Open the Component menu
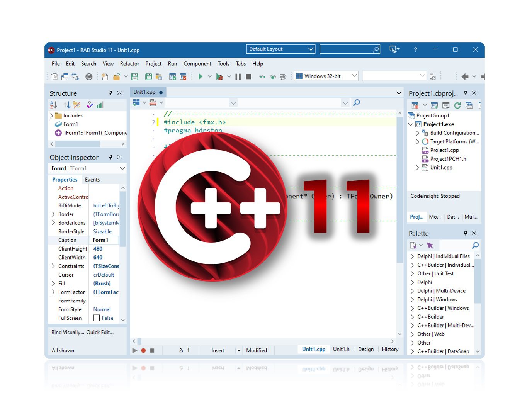The image size is (532, 416). tap(197, 64)
